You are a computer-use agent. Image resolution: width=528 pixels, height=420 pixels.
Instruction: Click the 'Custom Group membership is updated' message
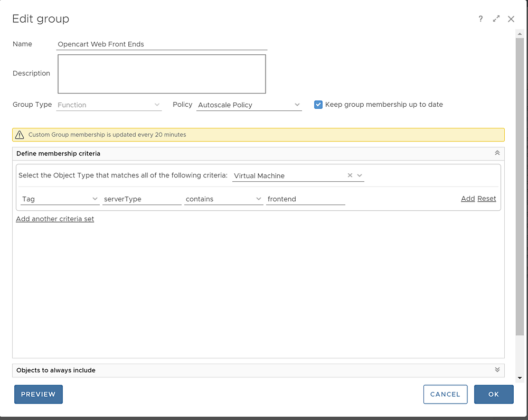coord(107,135)
